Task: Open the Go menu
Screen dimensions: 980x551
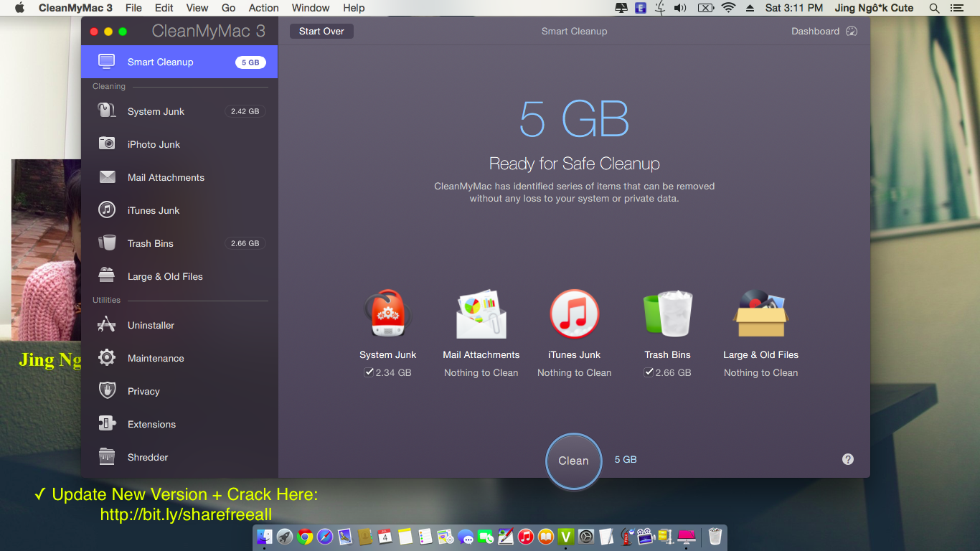Action: point(228,8)
